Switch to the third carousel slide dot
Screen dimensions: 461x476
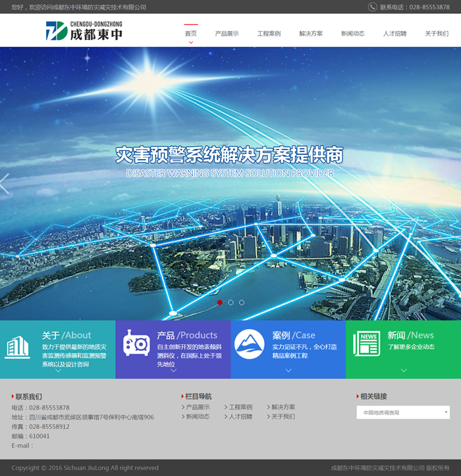point(242,302)
